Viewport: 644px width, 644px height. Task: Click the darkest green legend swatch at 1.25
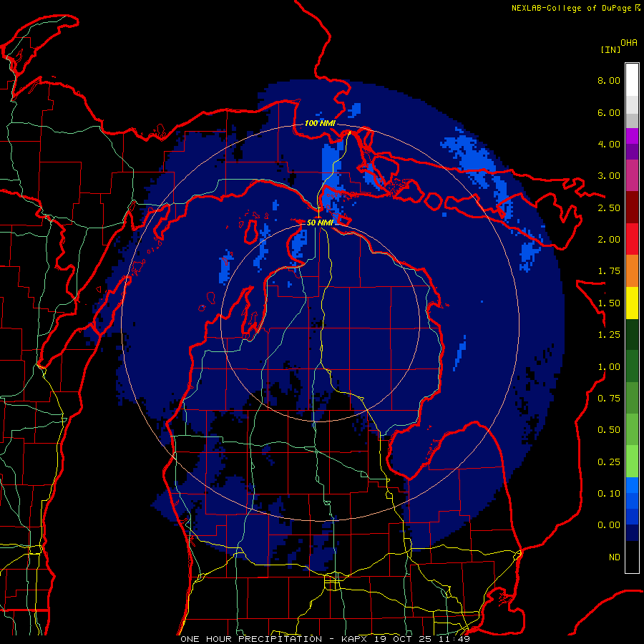coord(632,334)
